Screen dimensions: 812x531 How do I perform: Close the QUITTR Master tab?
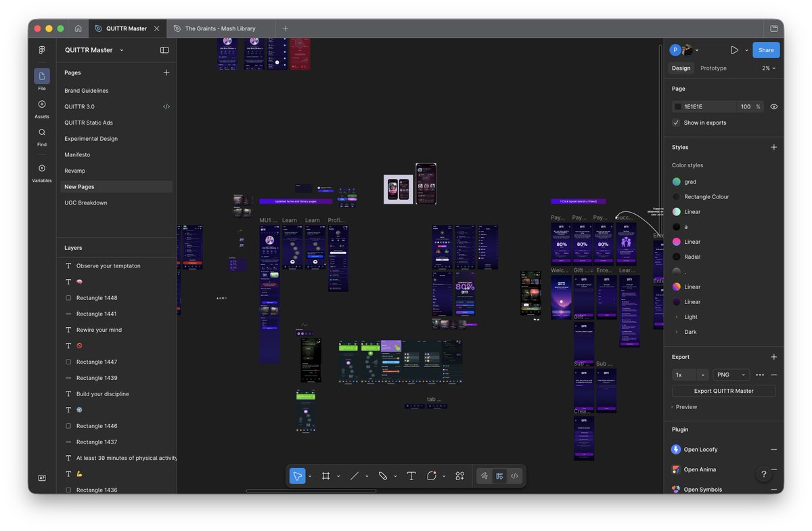click(157, 28)
